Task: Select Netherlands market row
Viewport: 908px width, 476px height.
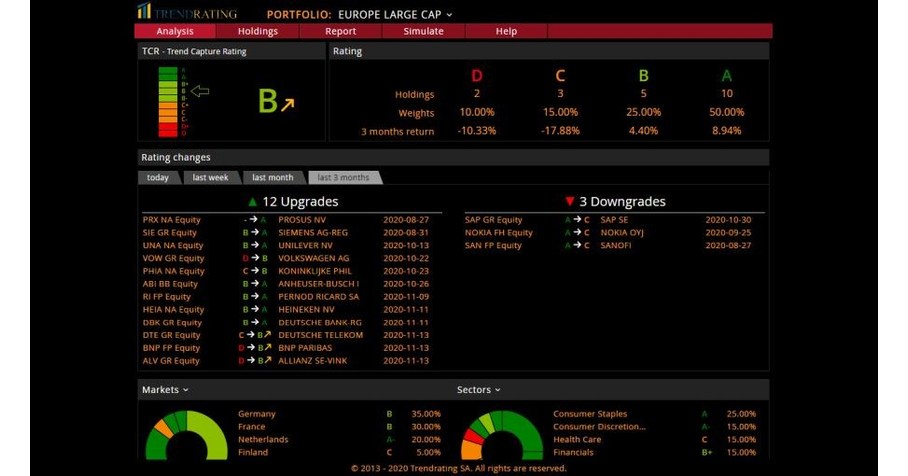Action: coord(339,440)
